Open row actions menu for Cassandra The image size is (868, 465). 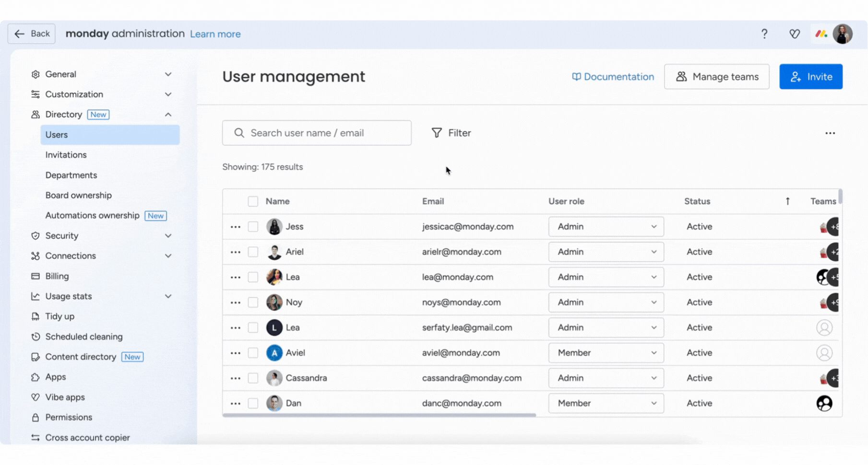point(235,378)
